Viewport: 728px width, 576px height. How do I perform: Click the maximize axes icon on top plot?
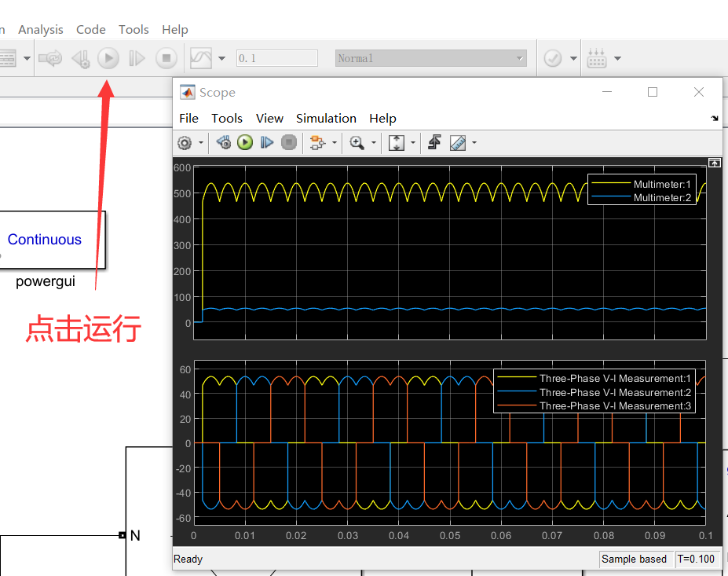(x=715, y=163)
